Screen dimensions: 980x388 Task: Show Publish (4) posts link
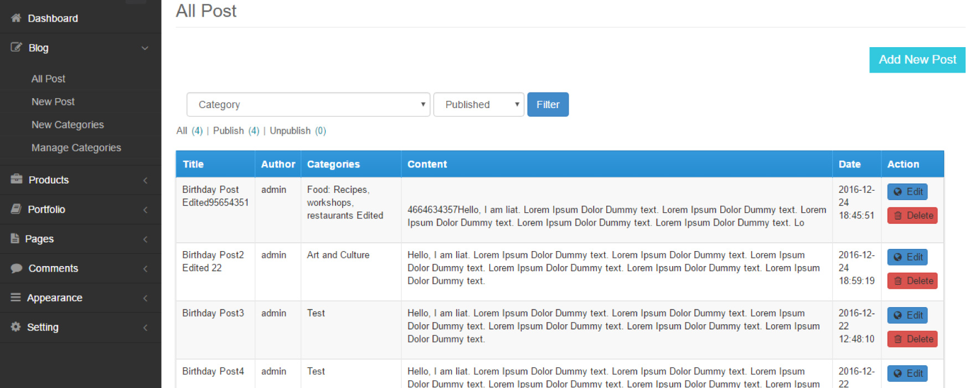coord(236,130)
